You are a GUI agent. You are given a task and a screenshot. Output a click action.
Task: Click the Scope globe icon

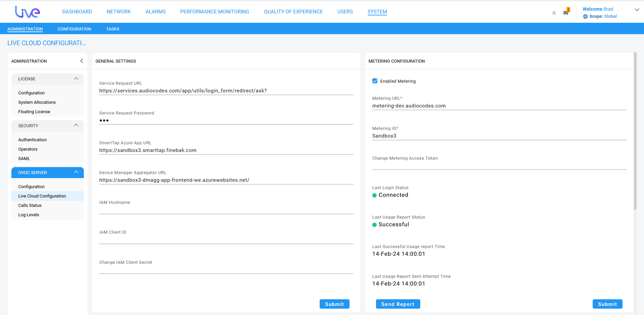[x=585, y=16]
